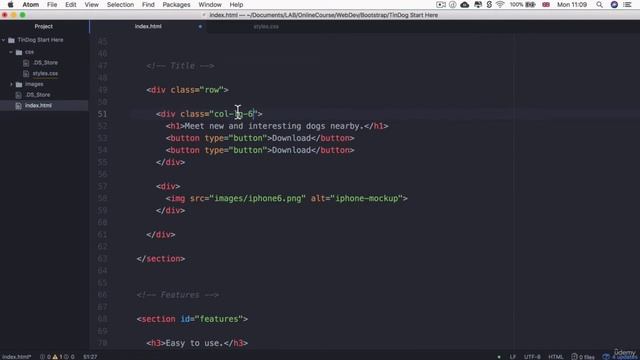
Task: Open the Packages menu
Action: pos(176,4)
